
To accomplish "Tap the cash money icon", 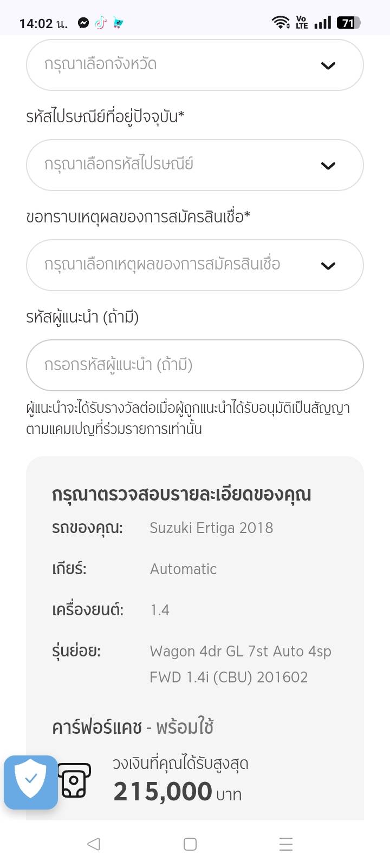I will tap(74, 780).
